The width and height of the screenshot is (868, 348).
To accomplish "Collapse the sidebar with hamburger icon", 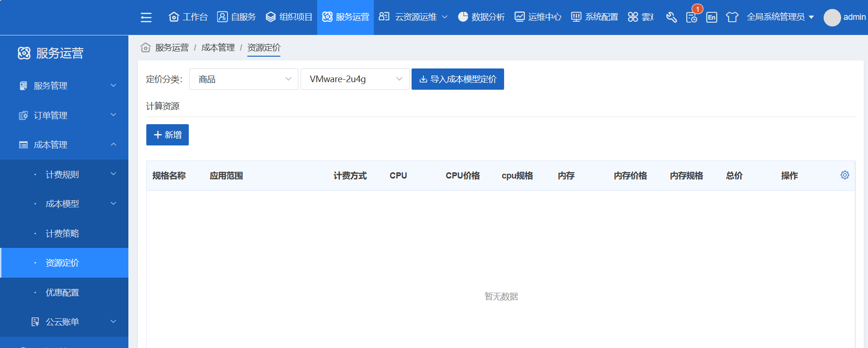I will click(x=146, y=17).
